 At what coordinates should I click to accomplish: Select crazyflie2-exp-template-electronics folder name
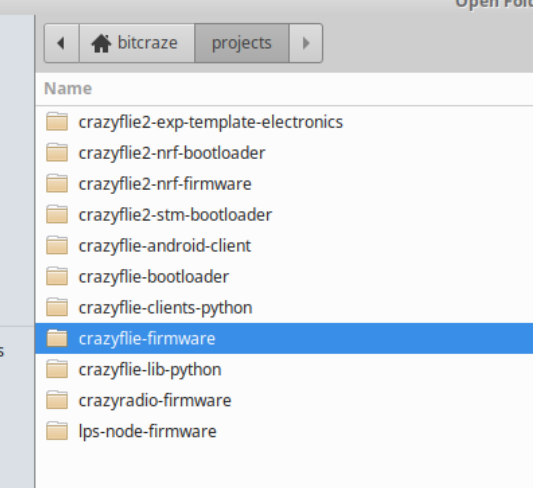211,122
